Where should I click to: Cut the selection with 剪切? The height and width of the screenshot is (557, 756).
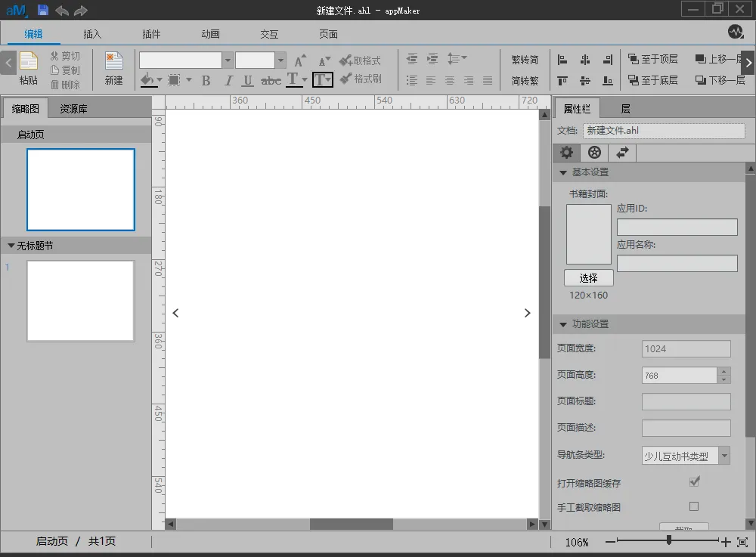coord(65,56)
